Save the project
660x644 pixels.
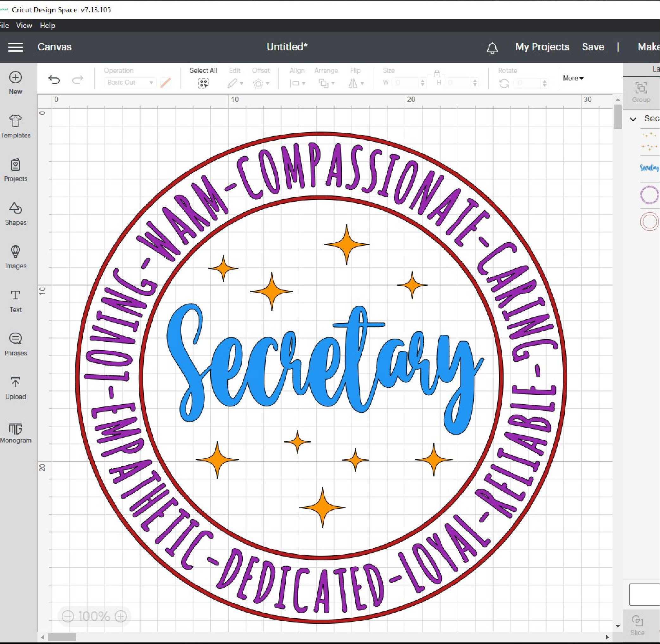point(593,47)
